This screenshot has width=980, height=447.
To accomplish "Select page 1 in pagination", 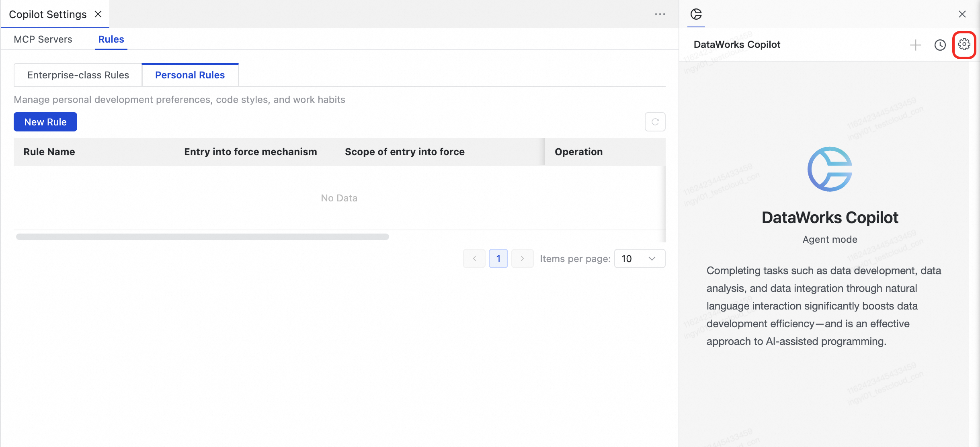I will (498, 258).
